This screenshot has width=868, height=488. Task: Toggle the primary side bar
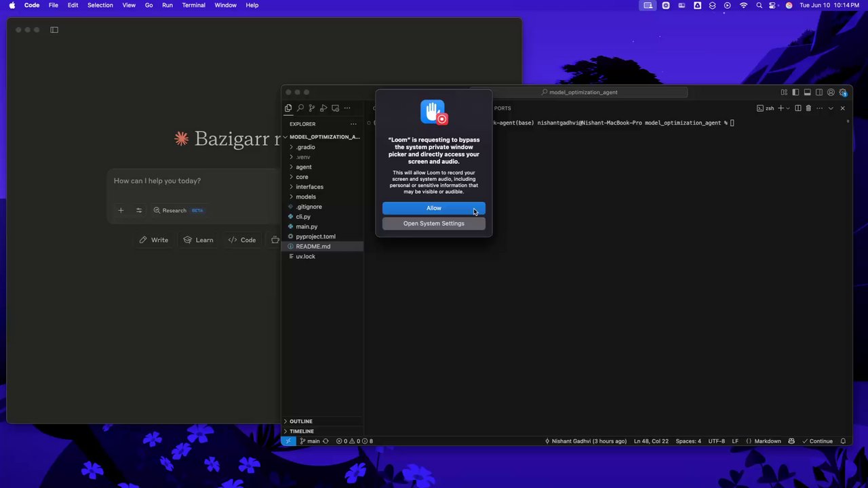click(x=796, y=92)
